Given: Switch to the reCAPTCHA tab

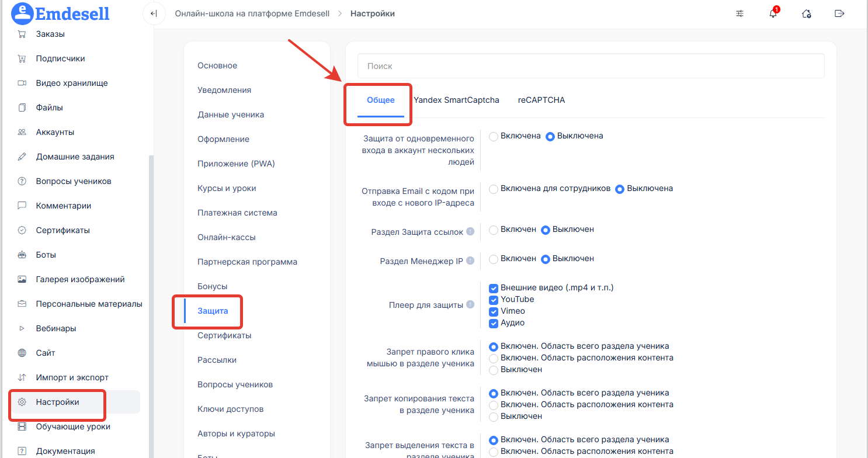Looking at the screenshot, I should point(541,100).
